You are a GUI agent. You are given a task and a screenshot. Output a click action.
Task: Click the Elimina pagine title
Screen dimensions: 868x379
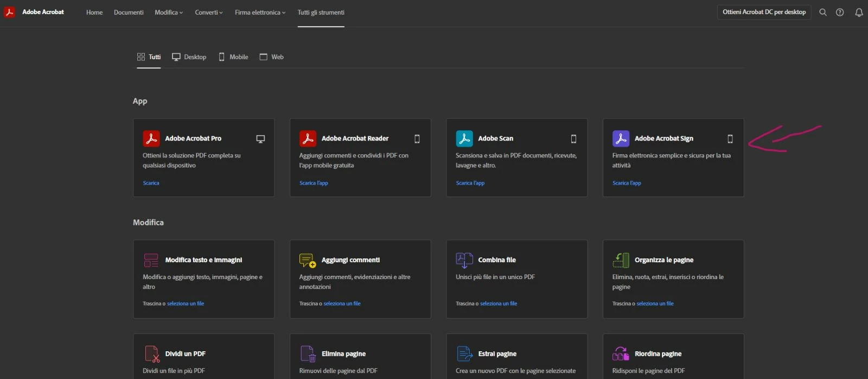(x=343, y=354)
